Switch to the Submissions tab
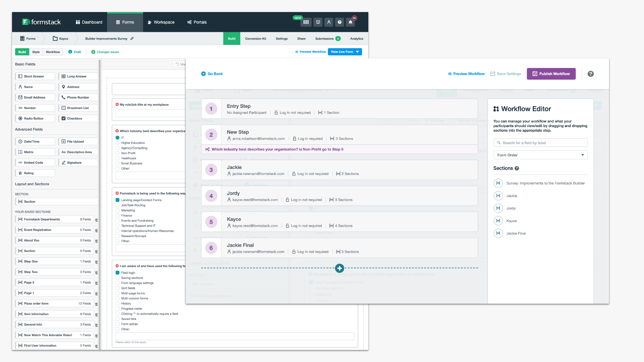 coord(328,39)
